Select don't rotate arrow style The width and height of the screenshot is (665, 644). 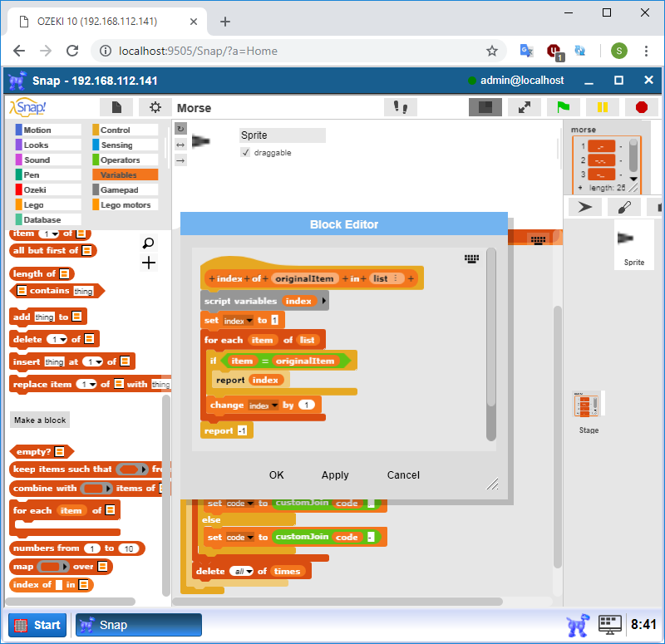180,160
